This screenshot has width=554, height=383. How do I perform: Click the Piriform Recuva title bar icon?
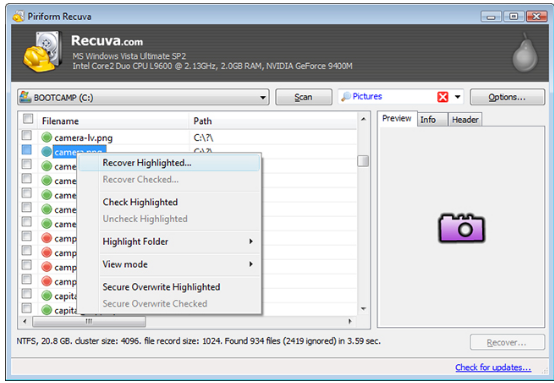tap(18, 16)
